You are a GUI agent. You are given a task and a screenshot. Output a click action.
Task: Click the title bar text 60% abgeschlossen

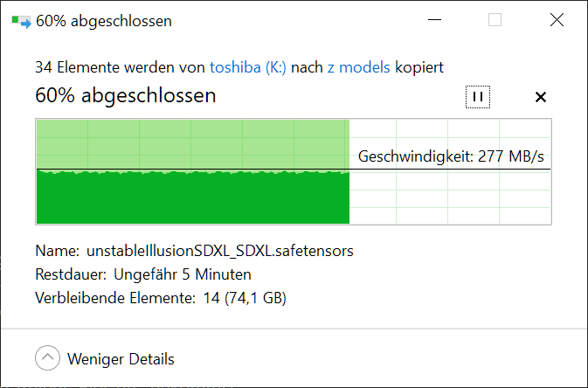pos(103,20)
